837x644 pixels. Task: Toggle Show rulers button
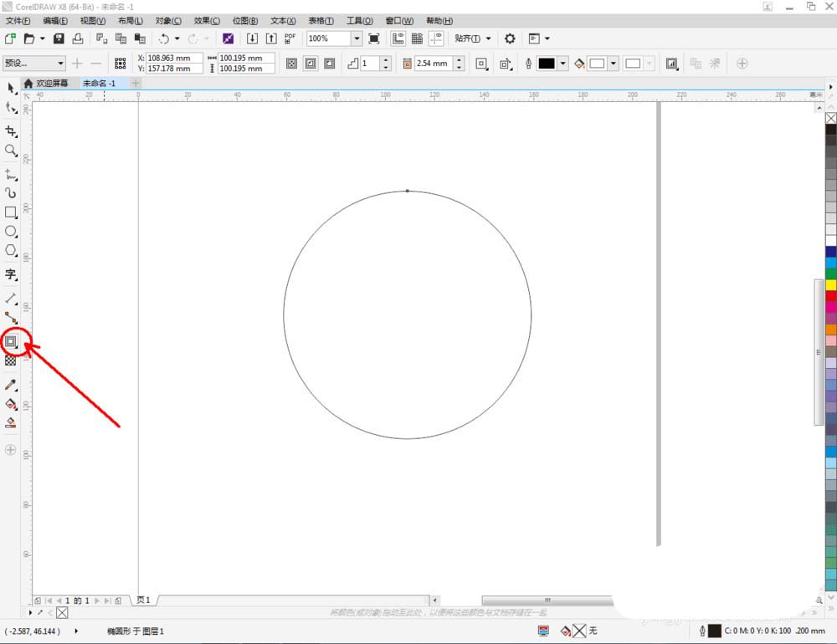(398, 38)
